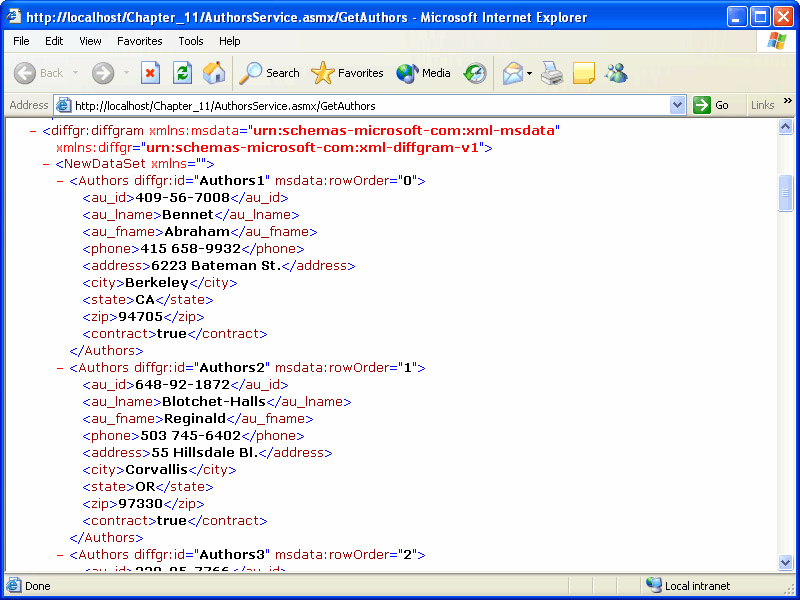800x600 pixels.
Task: Open the Tools menu
Action: click(x=191, y=41)
